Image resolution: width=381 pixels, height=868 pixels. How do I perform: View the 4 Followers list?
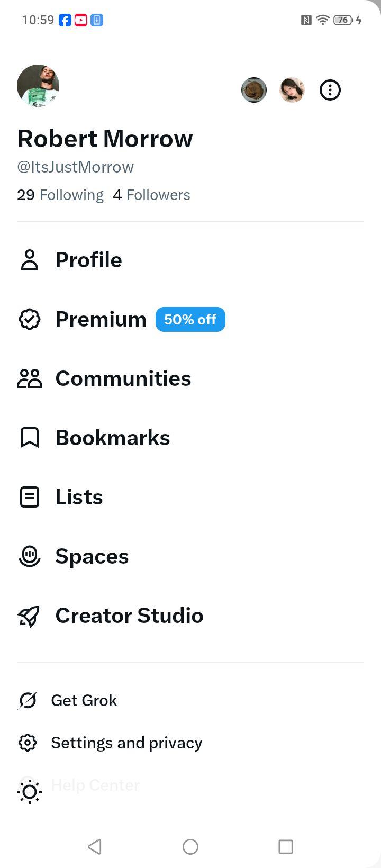(151, 195)
